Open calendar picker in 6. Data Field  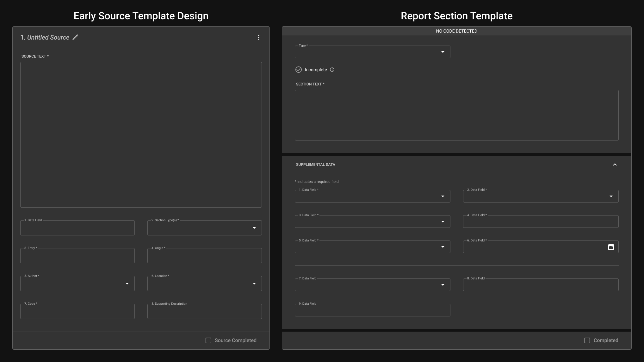(x=611, y=247)
